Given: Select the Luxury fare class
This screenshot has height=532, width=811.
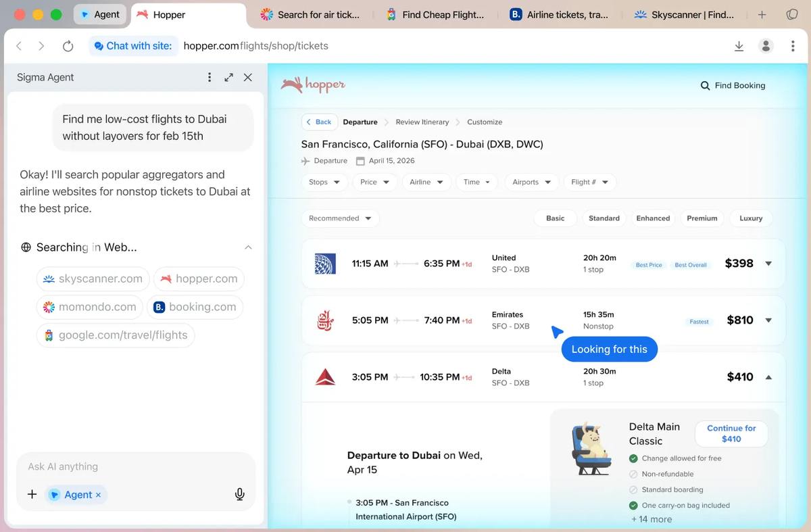Looking at the screenshot, I should (x=751, y=218).
